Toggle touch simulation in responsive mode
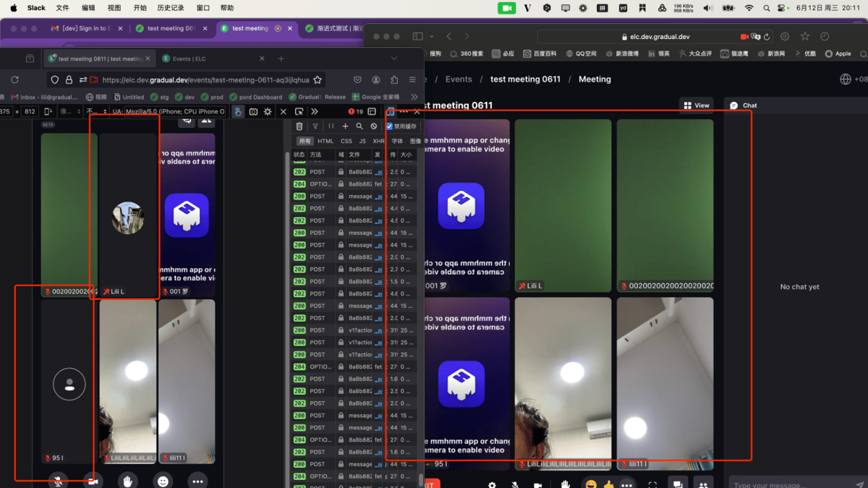This screenshot has height=488, width=868. pyautogui.click(x=238, y=112)
